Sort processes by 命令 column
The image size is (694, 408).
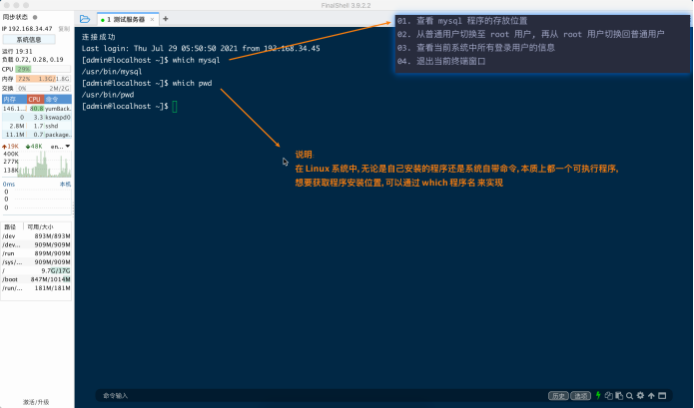[58, 99]
